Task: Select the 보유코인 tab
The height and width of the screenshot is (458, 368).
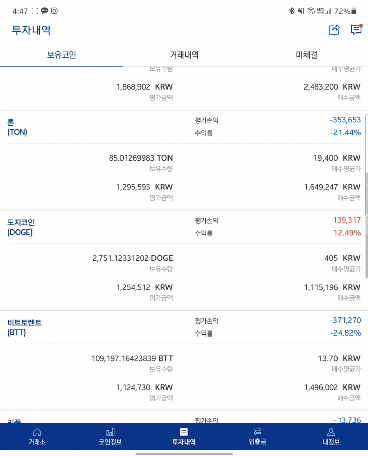Action: pos(61,55)
